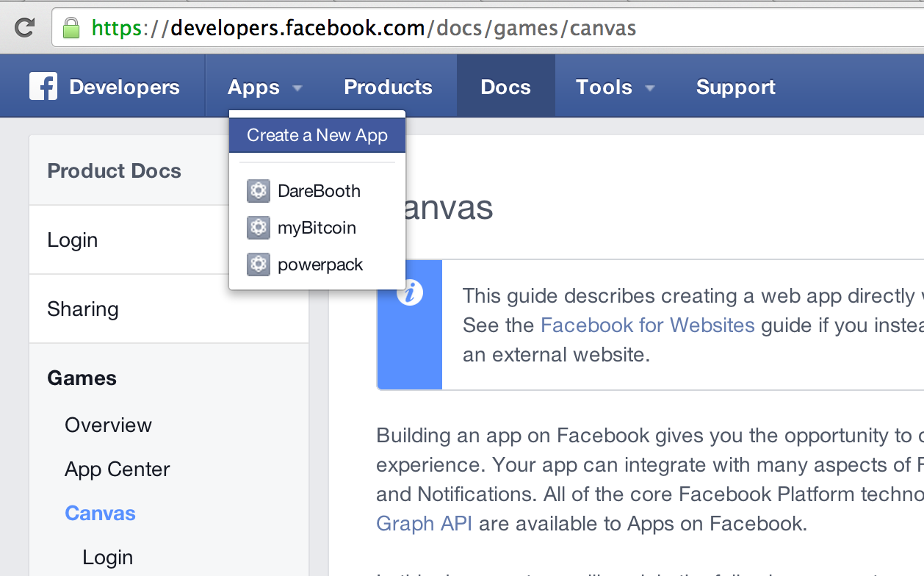Click the Developers home link

click(x=124, y=87)
